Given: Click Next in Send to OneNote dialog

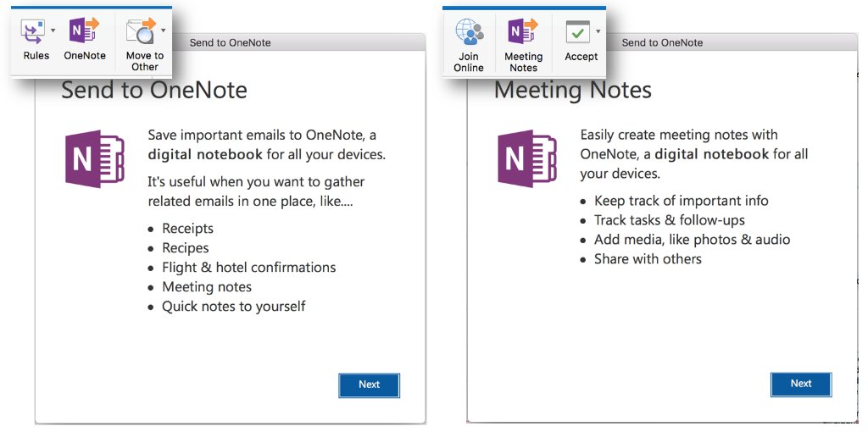Looking at the screenshot, I should [x=370, y=385].
